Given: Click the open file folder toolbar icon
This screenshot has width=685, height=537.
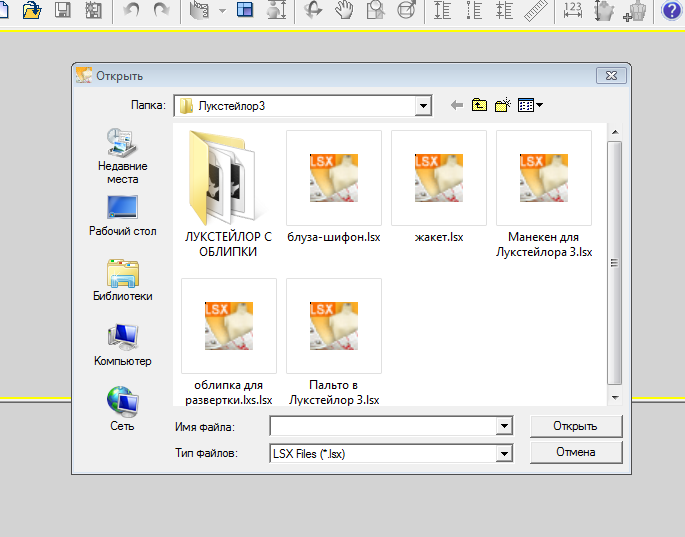Looking at the screenshot, I should pos(32,10).
